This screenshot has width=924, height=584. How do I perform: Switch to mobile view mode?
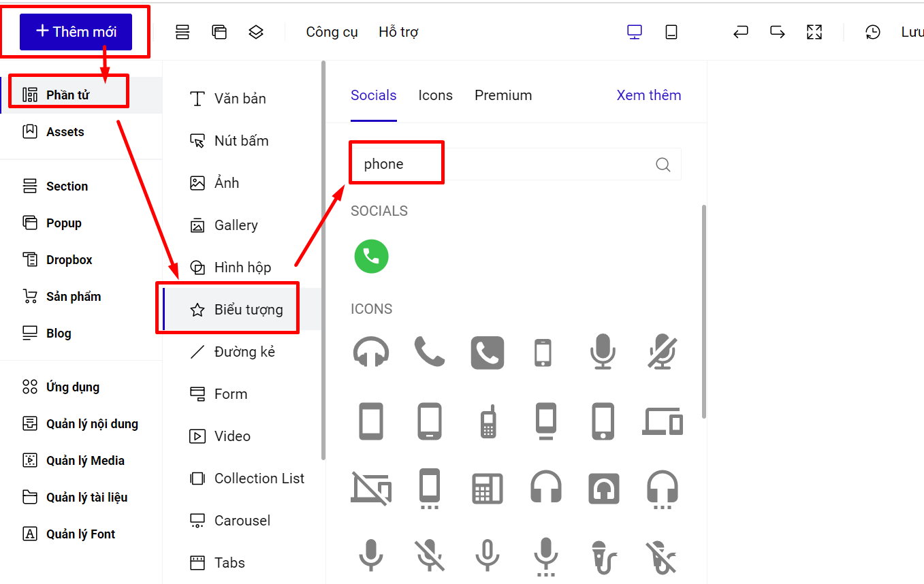[x=671, y=32]
